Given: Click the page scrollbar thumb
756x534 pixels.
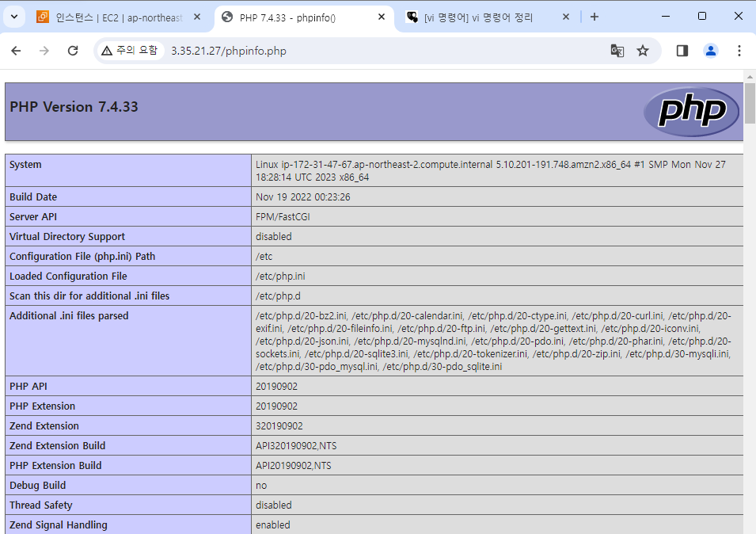Looking at the screenshot, I should coord(750,104).
